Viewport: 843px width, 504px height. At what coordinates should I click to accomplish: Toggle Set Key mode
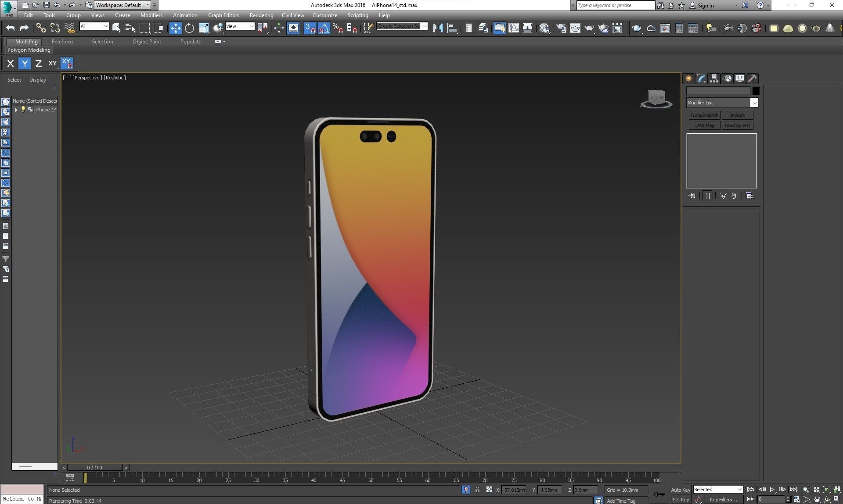pos(681,500)
